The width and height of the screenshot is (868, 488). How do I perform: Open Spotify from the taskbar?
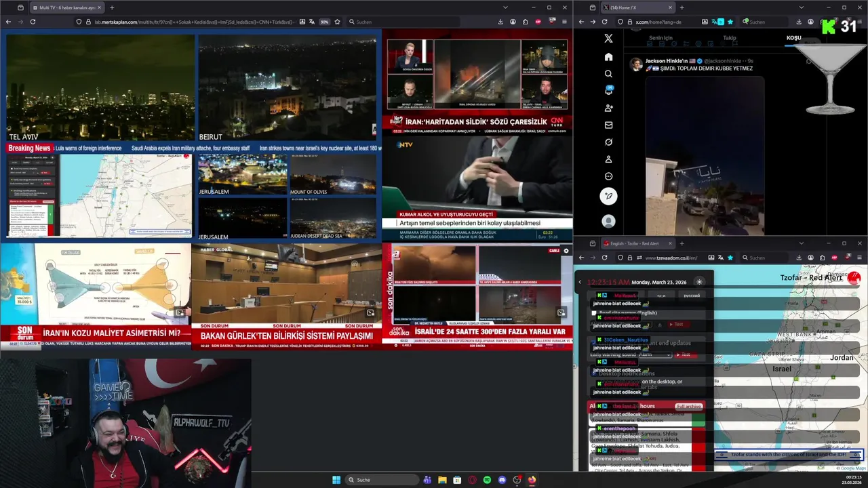click(487, 480)
